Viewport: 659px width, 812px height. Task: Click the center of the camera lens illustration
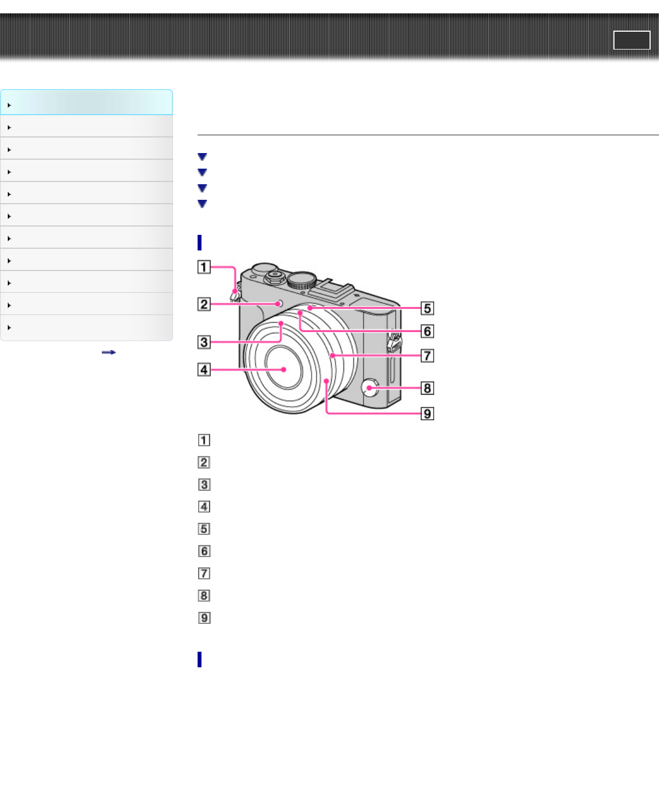[x=284, y=369]
